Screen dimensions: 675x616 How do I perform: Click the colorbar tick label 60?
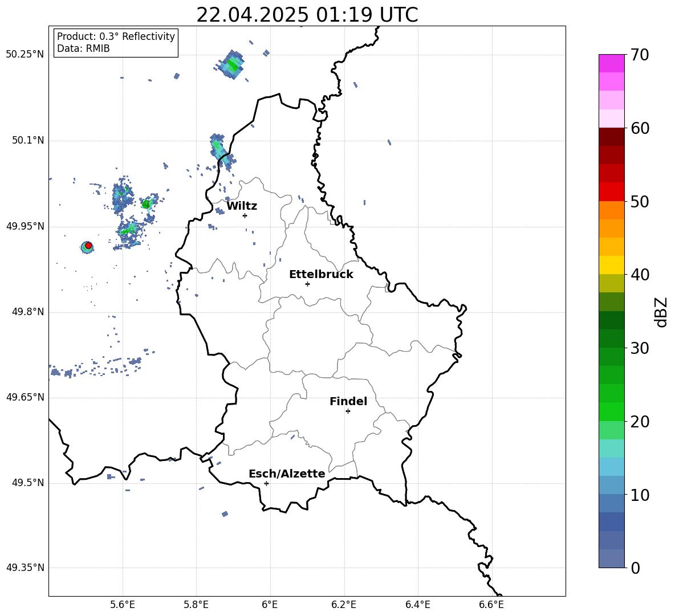[x=640, y=128]
